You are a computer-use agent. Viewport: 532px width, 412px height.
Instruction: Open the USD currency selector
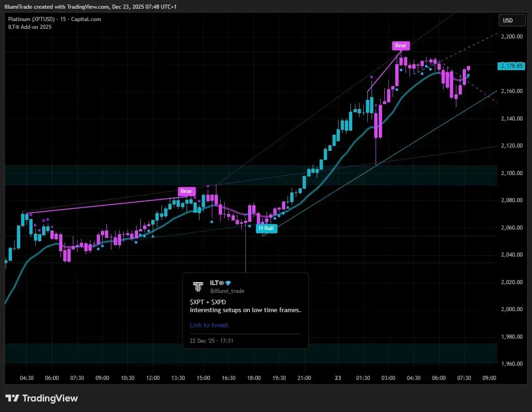(512, 20)
